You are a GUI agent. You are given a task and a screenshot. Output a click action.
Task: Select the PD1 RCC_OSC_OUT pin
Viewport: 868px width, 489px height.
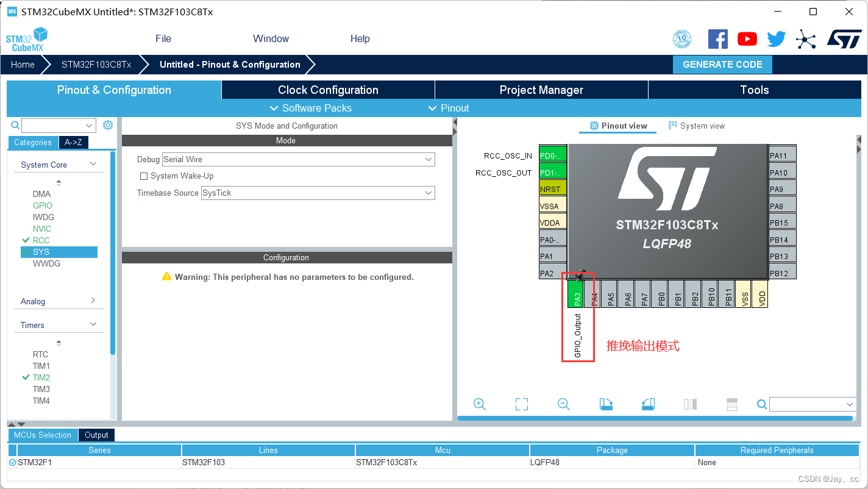553,172
